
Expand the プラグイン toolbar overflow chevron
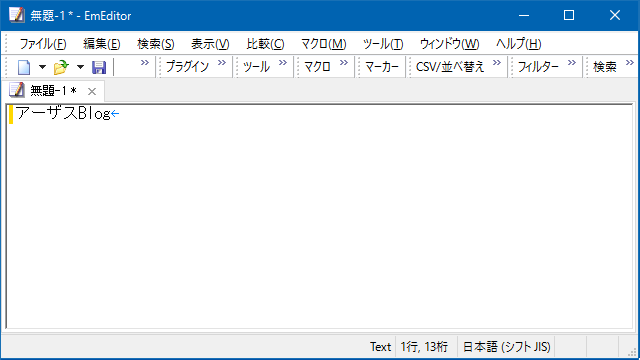tap(222, 63)
